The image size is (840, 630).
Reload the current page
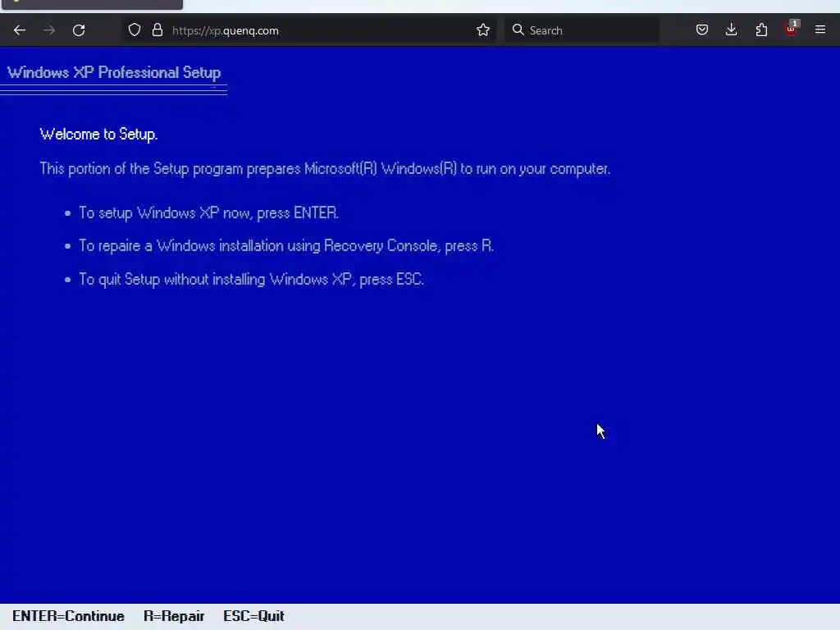pyautogui.click(x=79, y=30)
